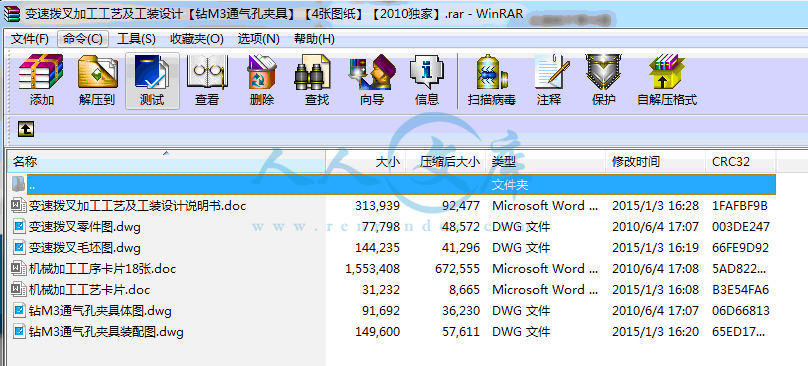Open the 文件(F) menu
The image size is (808, 366).
click(x=30, y=39)
